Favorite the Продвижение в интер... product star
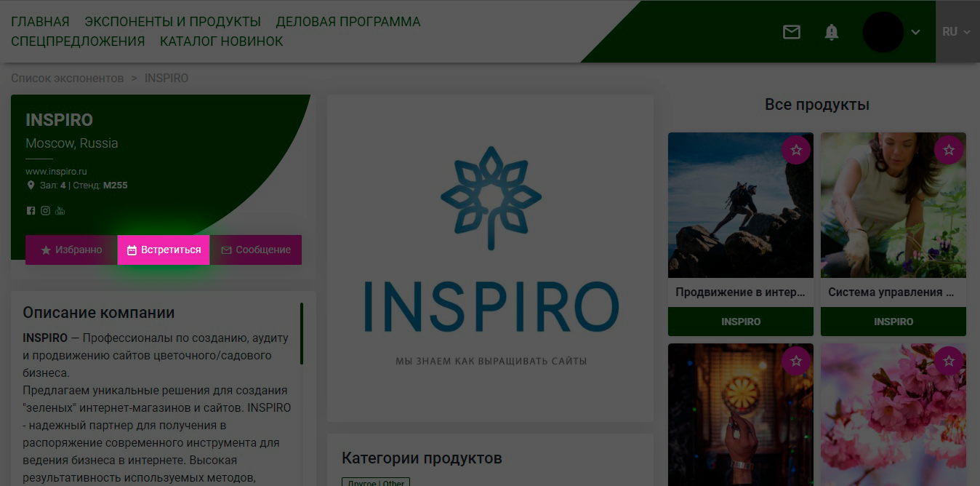This screenshot has width=980, height=486. 796,150
